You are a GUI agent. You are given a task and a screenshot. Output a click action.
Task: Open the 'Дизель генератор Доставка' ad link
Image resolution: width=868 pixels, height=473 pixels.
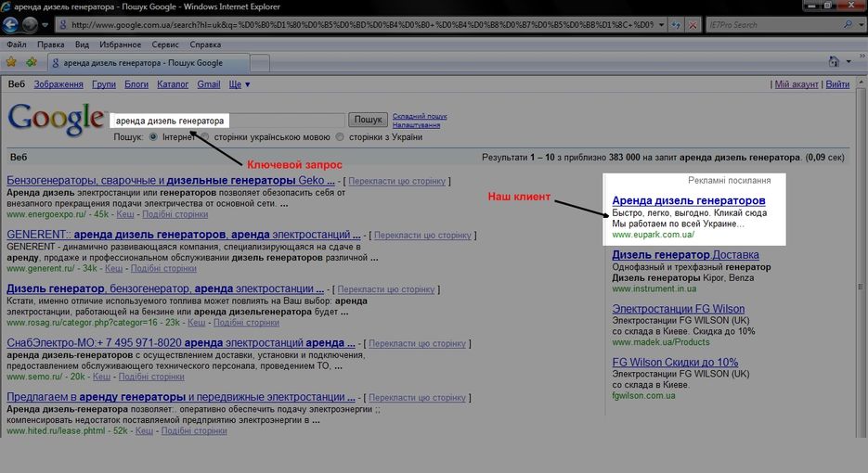coord(685,255)
